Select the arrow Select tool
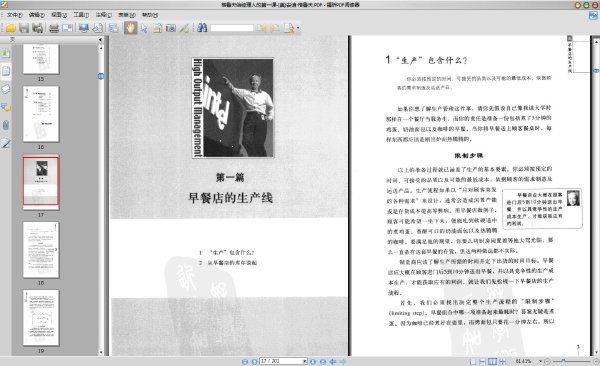Image resolution: width=600 pixels, height=366 pixels. pos(144,28)
